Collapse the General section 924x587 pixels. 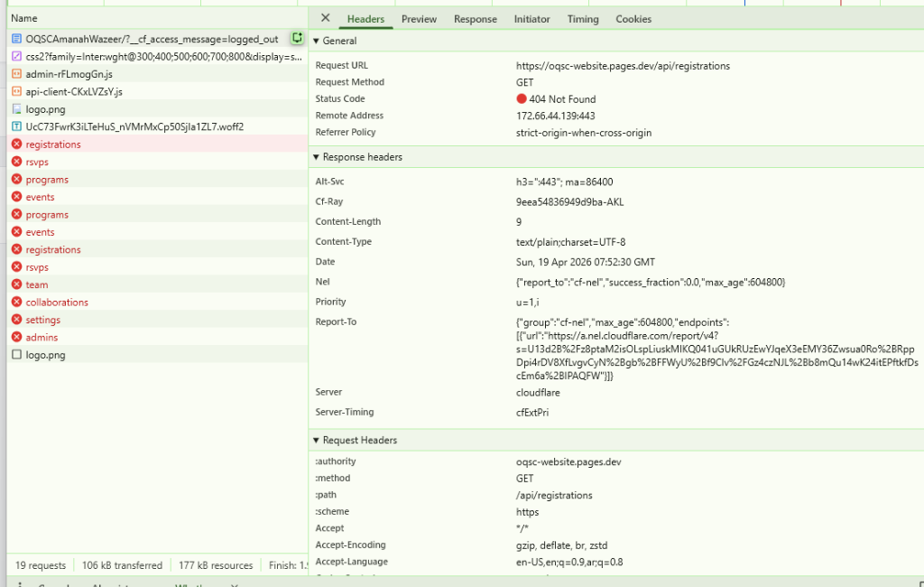tap(317, 41)
